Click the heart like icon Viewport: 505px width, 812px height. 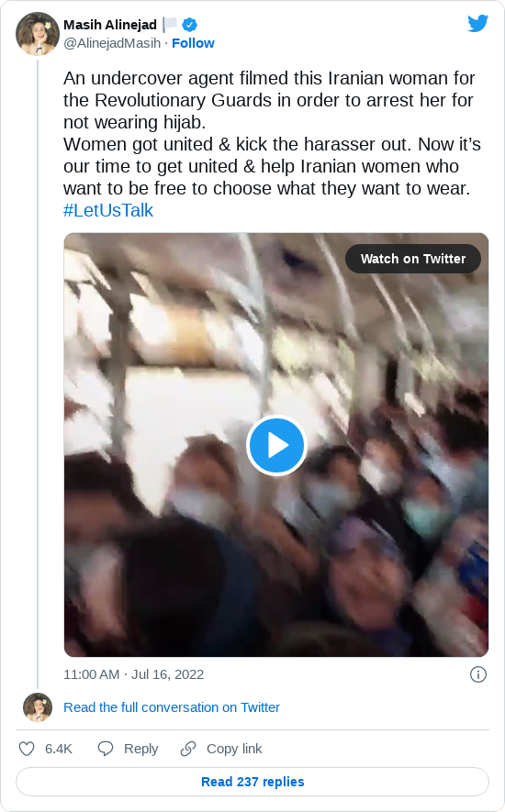point(27,749)
